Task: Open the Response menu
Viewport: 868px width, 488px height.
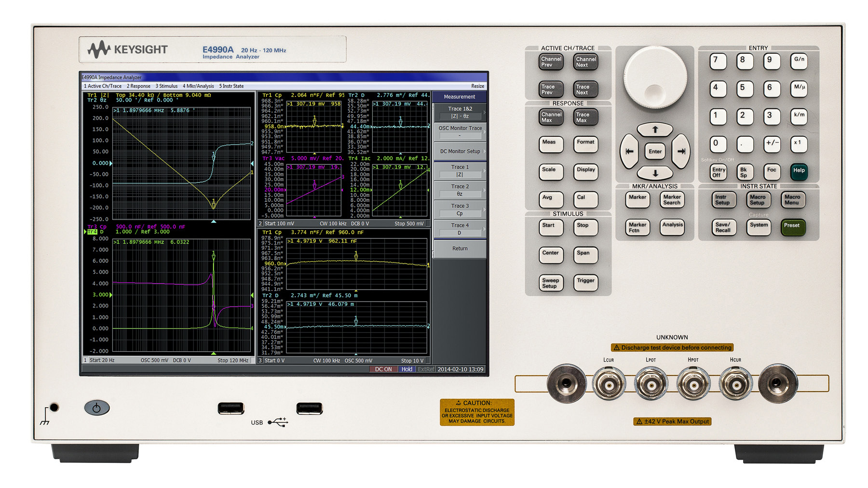Action: pos(138,86)
